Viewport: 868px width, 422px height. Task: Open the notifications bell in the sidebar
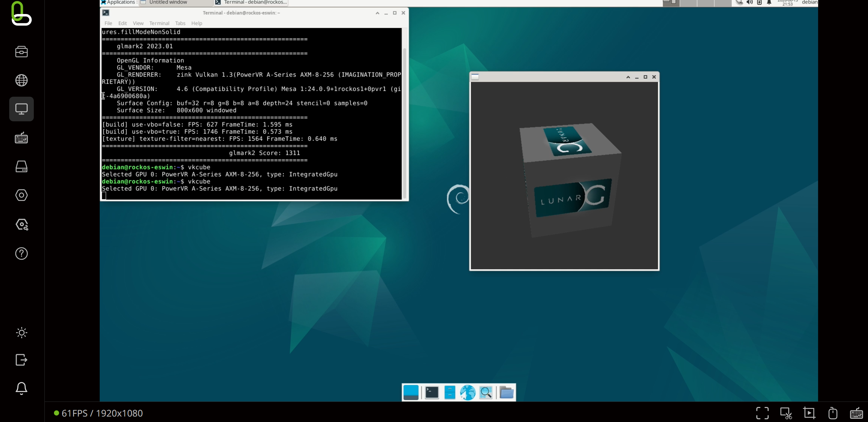click(x=22, y=388)
